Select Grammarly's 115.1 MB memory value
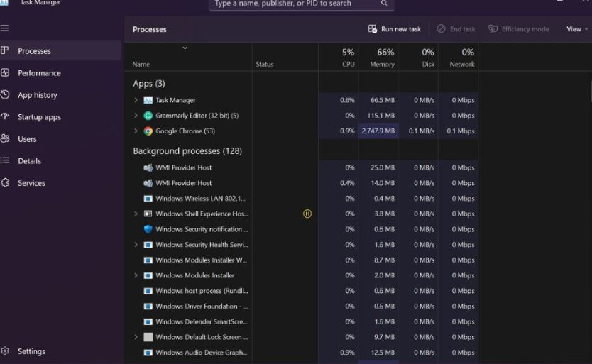 (380, 116)
